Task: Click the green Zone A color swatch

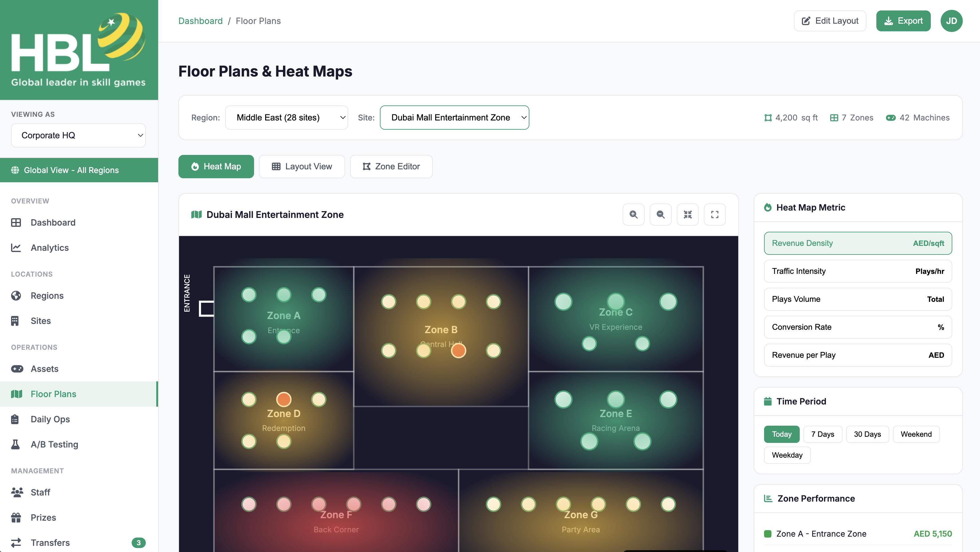Action: [768, 534]
